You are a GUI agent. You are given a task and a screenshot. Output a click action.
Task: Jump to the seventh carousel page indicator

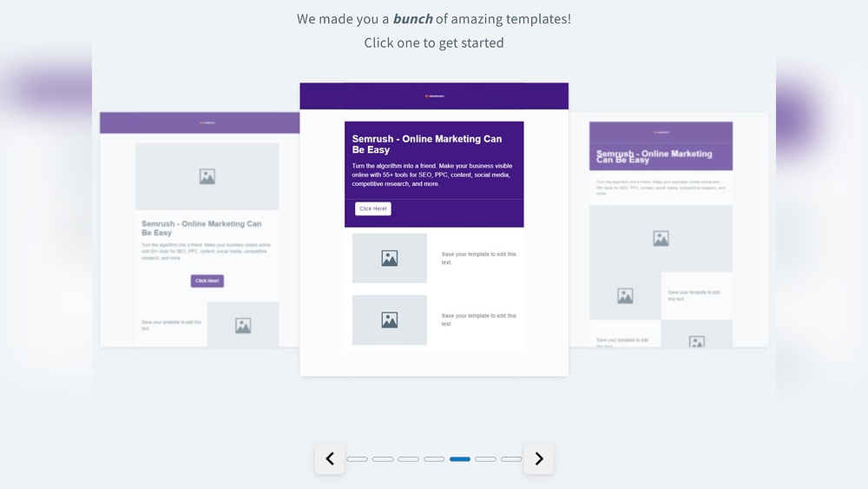511,459
